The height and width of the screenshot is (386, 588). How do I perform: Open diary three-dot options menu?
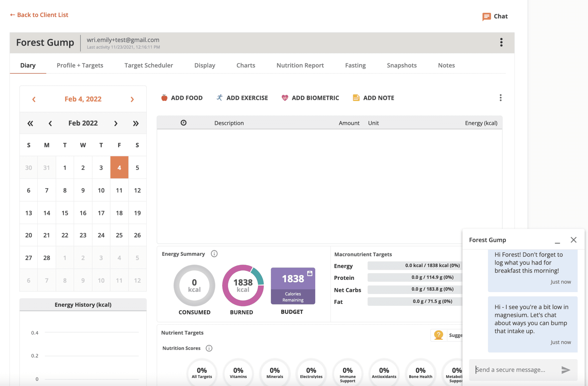click(x=500, y=98)
